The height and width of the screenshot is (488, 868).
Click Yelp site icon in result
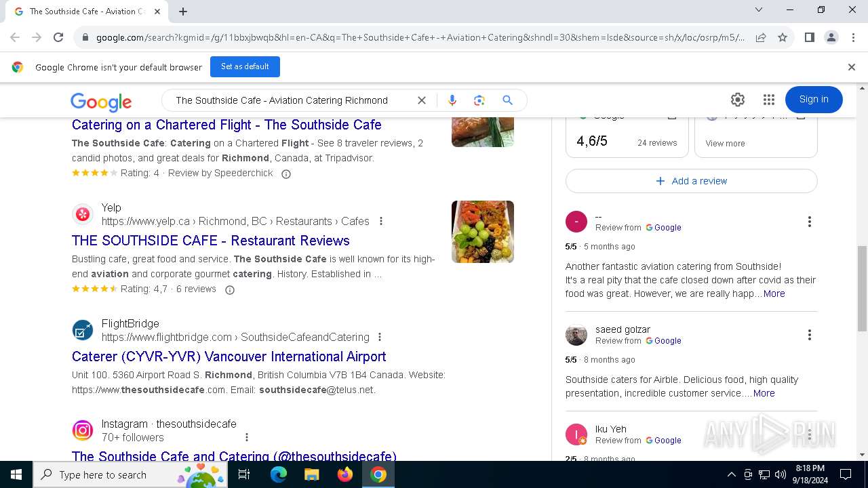tap(83, 214)
